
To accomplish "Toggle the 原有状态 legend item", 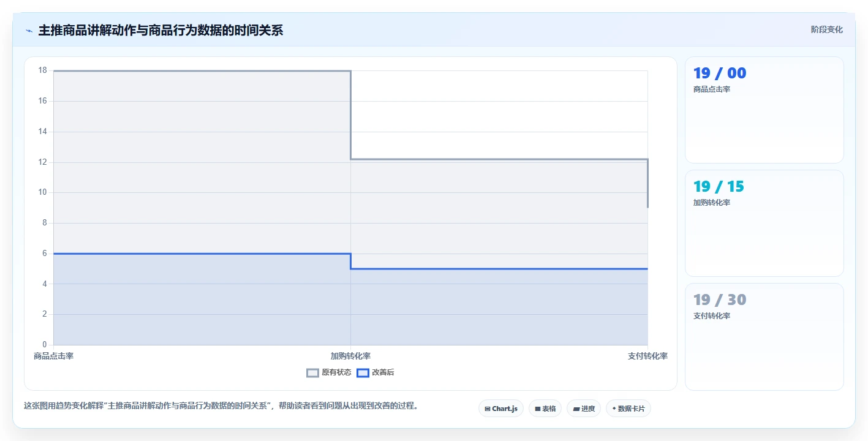I will coord(329,372).
